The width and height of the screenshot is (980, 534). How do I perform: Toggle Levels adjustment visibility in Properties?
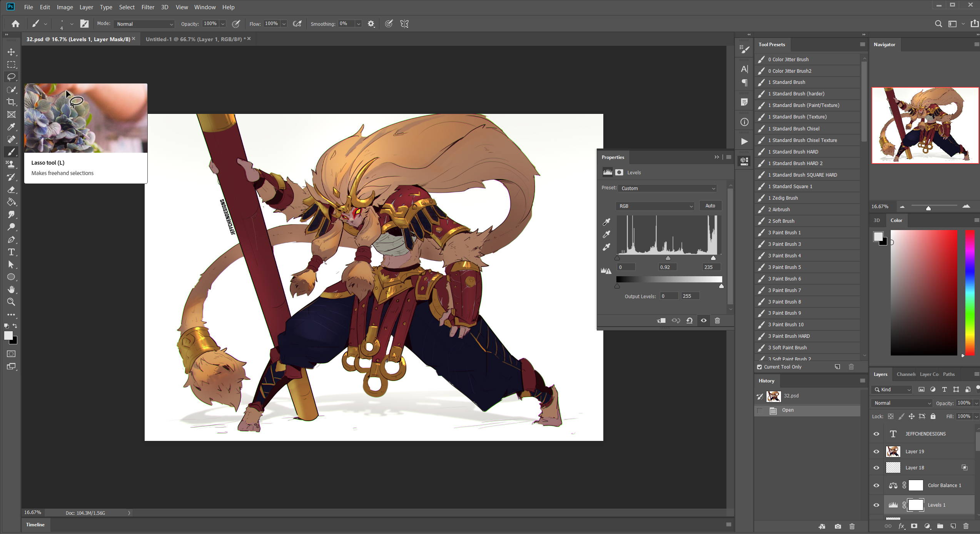(x=703, y=320)
